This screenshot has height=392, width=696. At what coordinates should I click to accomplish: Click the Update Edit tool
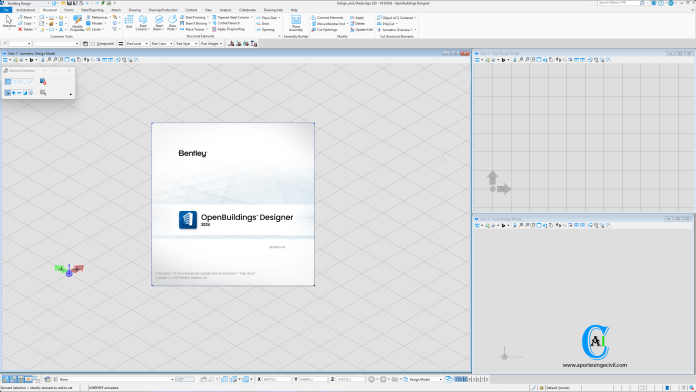point(361,30)
